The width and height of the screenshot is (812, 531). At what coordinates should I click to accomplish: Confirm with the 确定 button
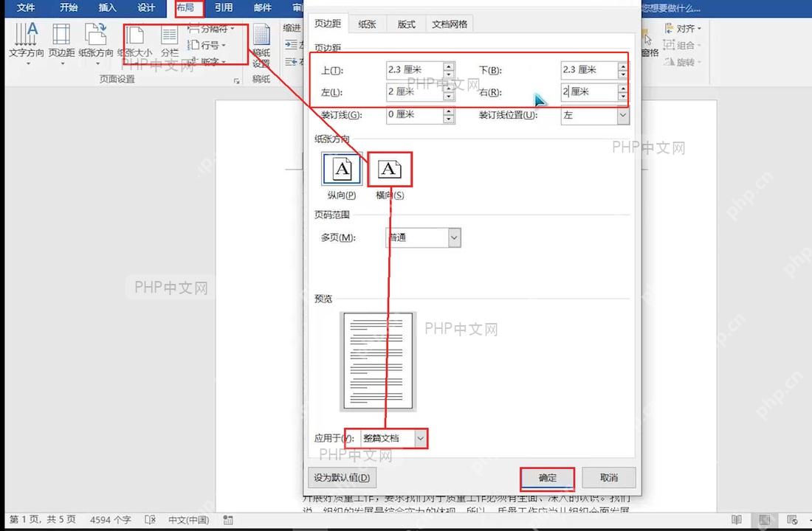coord(548,478)
